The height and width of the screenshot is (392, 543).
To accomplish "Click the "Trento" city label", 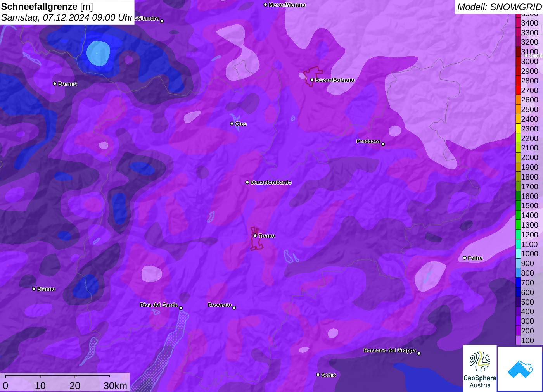I will [267, 236].
